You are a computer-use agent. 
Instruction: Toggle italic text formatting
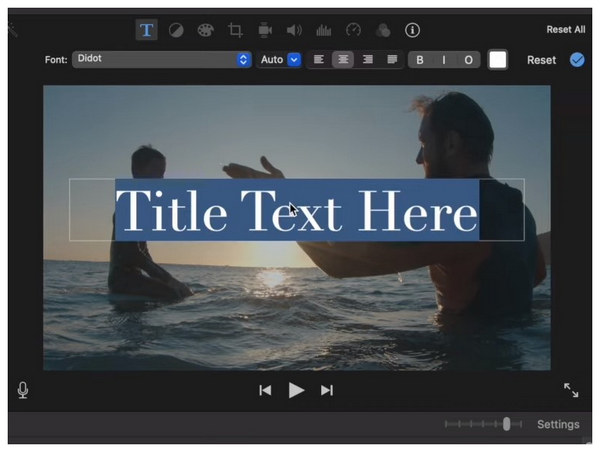(444, 60)
